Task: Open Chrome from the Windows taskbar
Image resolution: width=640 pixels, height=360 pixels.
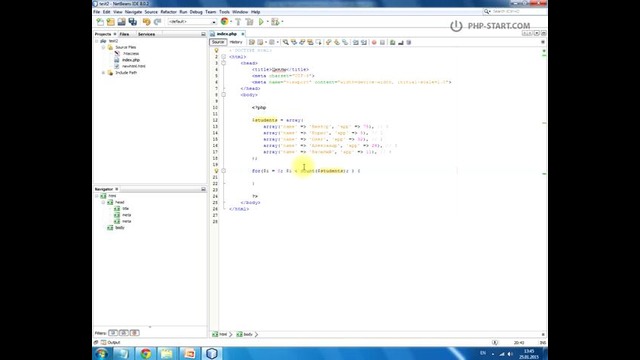Action: tap(146, 353)
